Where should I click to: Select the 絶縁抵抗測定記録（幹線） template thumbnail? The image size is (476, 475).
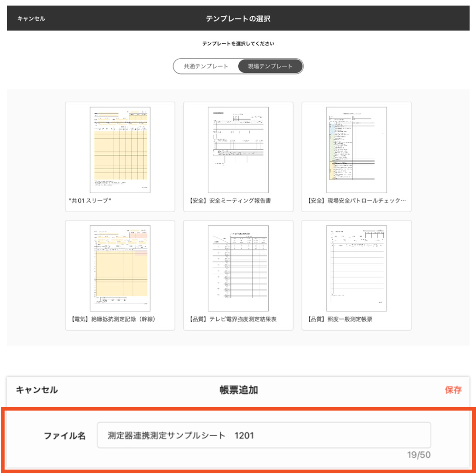click(x=120, y=268)
